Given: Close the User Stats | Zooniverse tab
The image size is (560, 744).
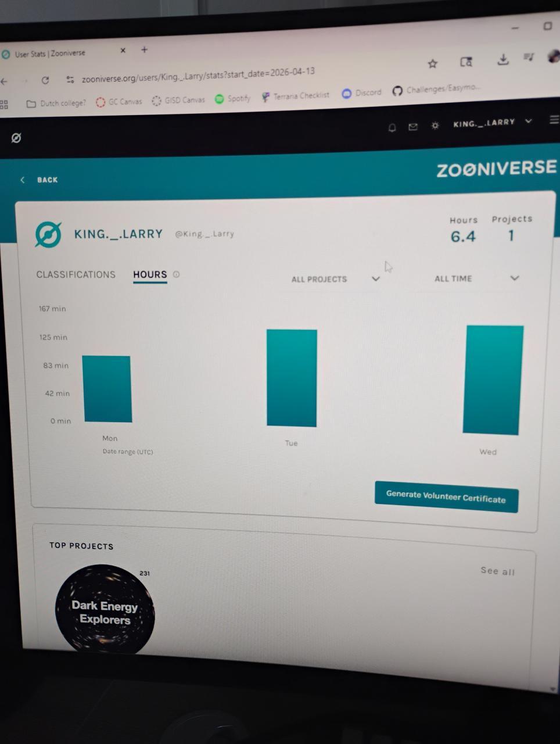Looking at the screenshot, I should (123, 51).
